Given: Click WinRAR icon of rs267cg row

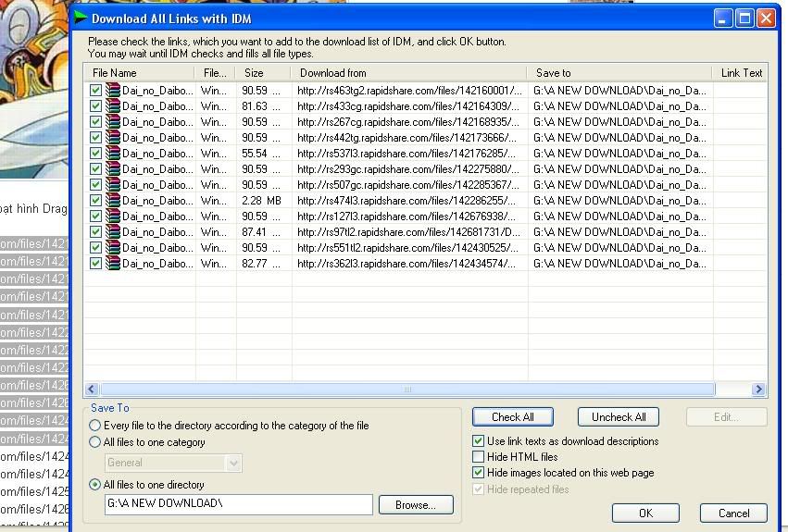Looking at the screenshot, I should (x=113, y=121).
